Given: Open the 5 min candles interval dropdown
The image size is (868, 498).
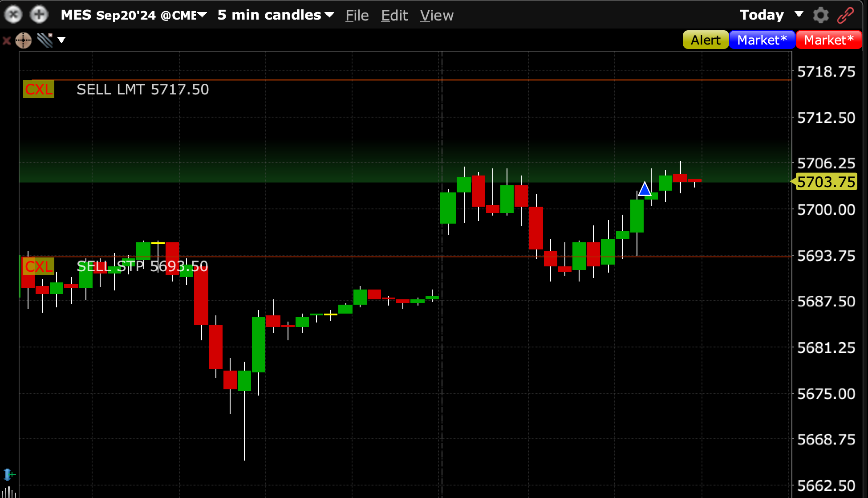Looking at the screenshot, I should pyautogui.click(x=276, y=15).
